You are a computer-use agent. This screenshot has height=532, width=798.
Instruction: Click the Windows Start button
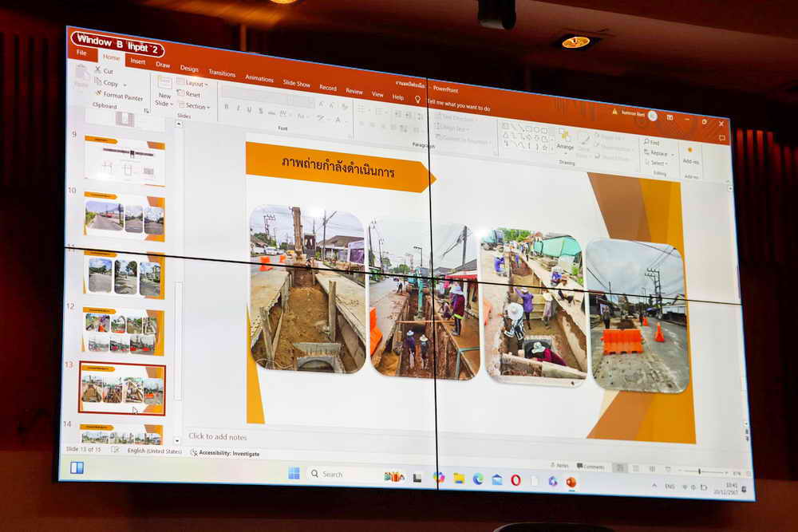294,473
